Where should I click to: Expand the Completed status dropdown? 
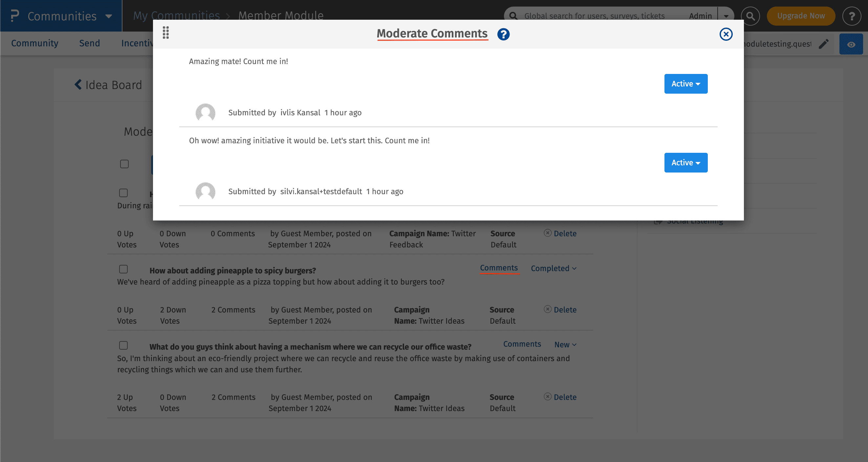(x=553, y=268)
